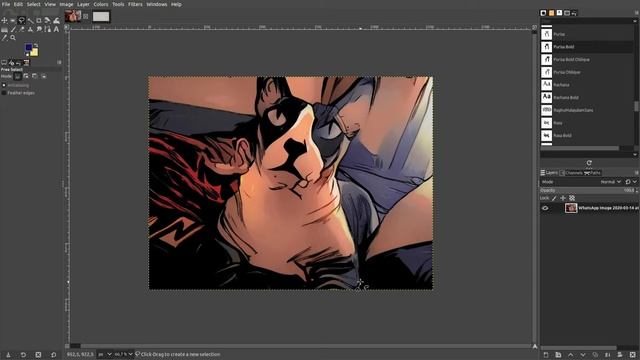Hide the WhatsApp Image layer via eye icon
The height and width of the screenshot is (360, 640).
tap(545, 208)
